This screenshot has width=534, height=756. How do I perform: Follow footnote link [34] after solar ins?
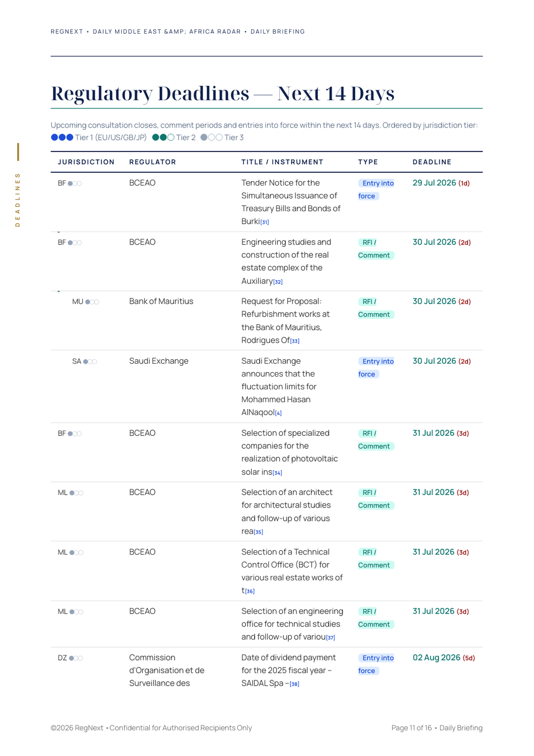click(x=277, y=473)
